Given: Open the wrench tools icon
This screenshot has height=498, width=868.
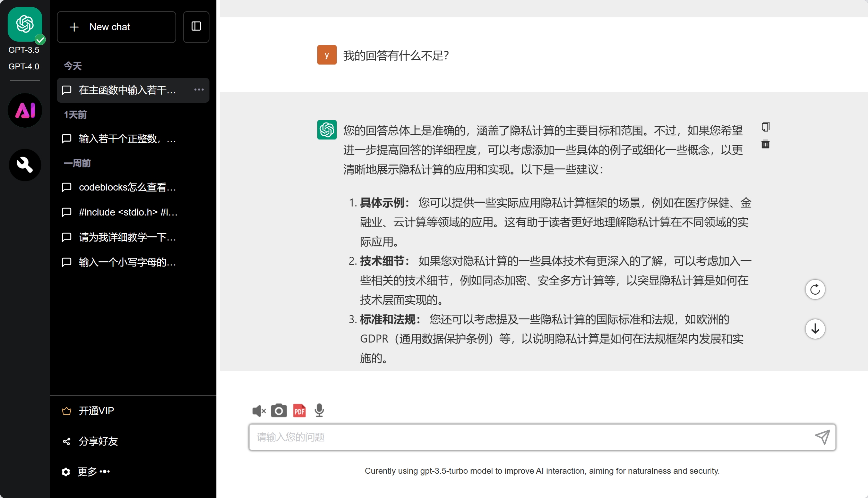Looking at the screenshot, I should click(25, 165).
